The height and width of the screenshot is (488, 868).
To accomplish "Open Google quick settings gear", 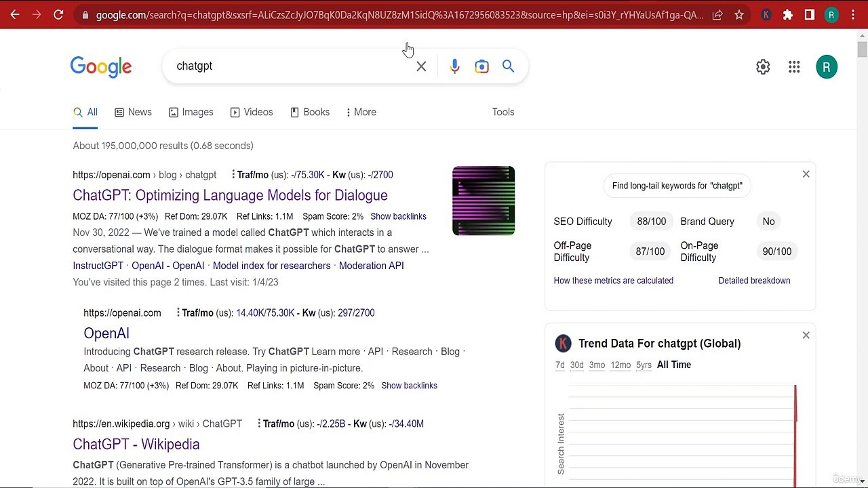I will point(763,66).
